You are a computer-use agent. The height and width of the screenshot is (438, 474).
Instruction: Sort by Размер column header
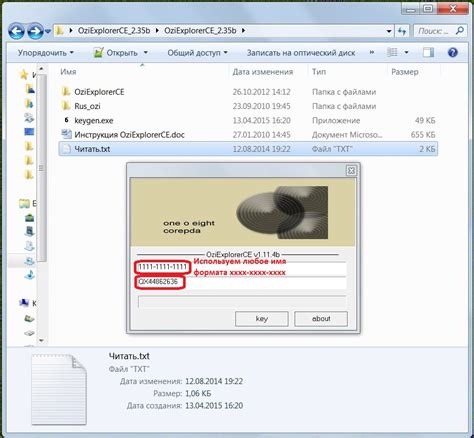pyautogui.click(x=405, y=72)
